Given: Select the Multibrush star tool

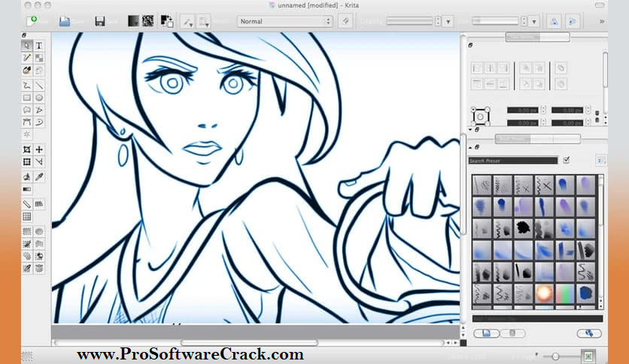Looking at the screenshot, I should click(x=27, y=135).
